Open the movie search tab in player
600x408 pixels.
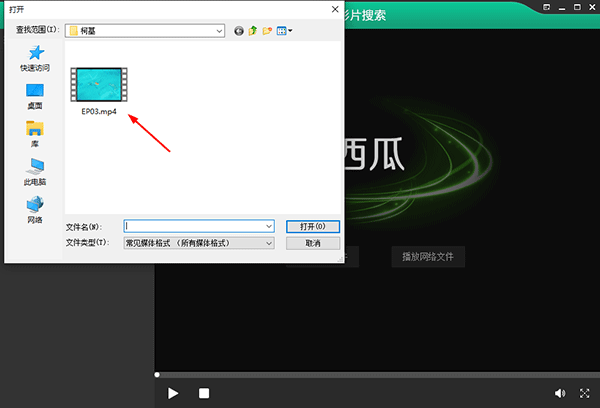pos(365,15)
